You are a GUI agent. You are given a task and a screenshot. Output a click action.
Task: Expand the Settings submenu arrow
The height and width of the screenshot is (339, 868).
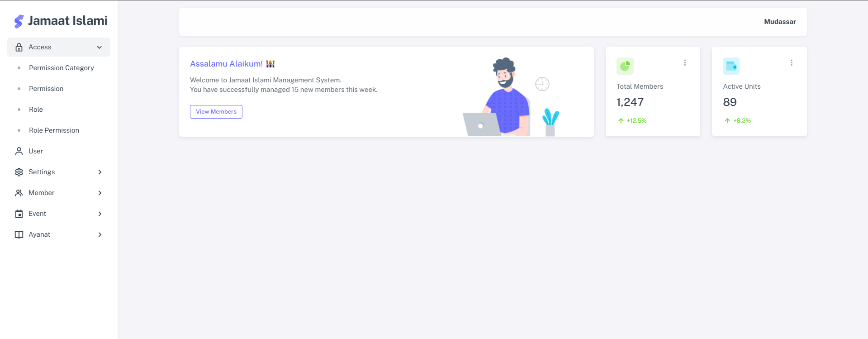coord(100,172)
